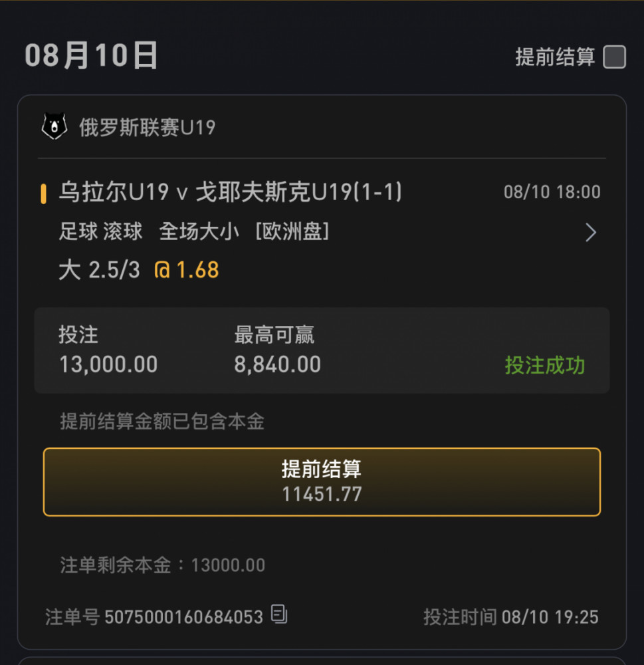Tick the 提前结算 checkbox at top
Screen dimensions: 644x665
click(614, 57)
